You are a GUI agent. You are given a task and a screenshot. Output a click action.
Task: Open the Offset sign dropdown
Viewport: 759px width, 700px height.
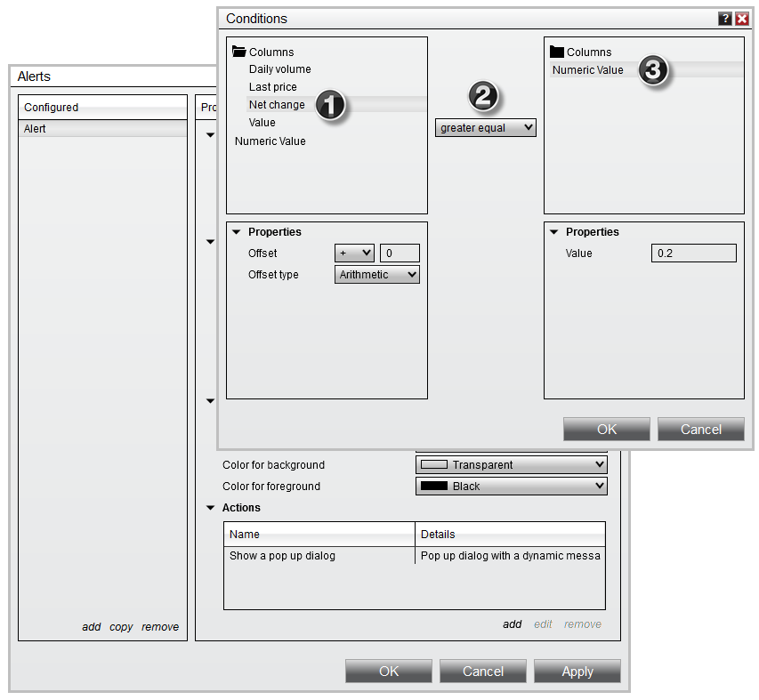[354, 253]
